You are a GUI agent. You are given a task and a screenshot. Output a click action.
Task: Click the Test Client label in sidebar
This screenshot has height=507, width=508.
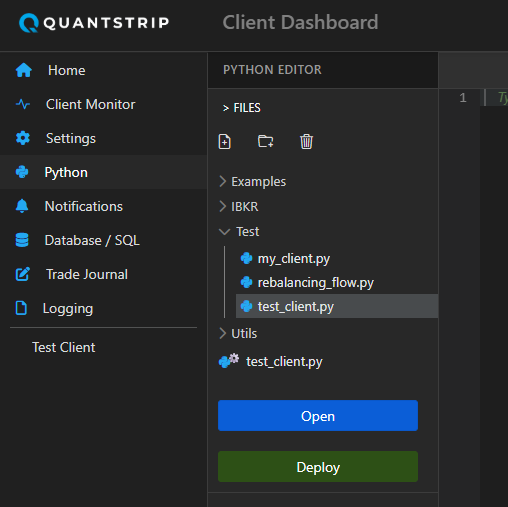(64, 347)
